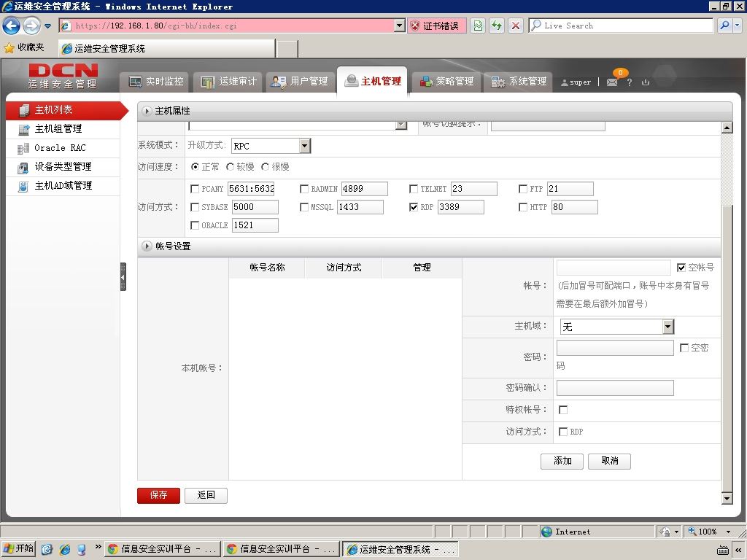747x560 pixels.
Task: Click the red 保存 button
Action: pyautogui.click(x=158, y=495)
